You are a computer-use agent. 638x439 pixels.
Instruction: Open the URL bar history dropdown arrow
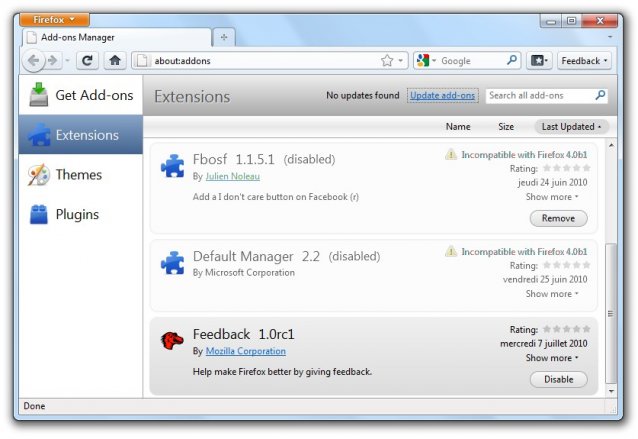[401, 61]
